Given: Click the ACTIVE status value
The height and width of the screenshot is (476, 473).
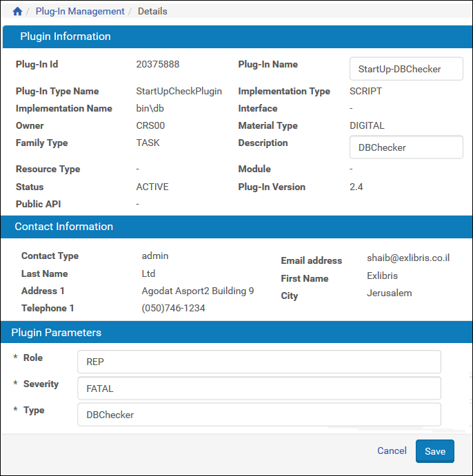Looking at the screenshot, I should point(152,187).
